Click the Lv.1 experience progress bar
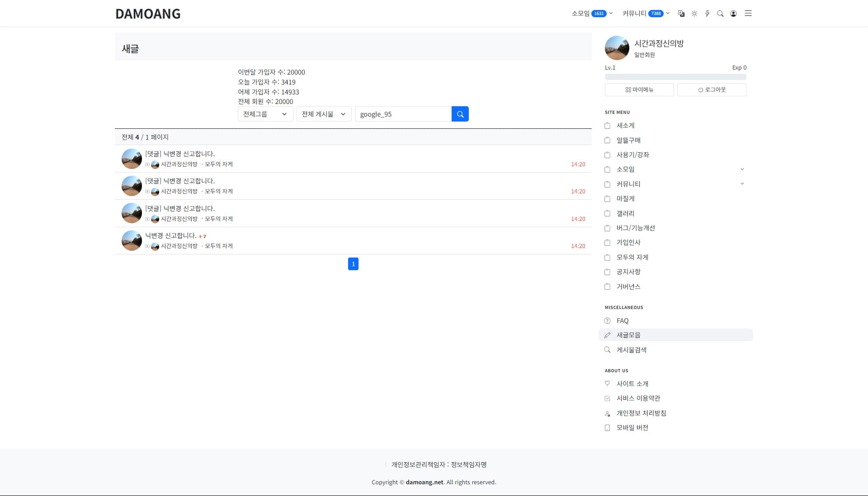Viewport: 868px width, 496px height. [x=675, y=77]
